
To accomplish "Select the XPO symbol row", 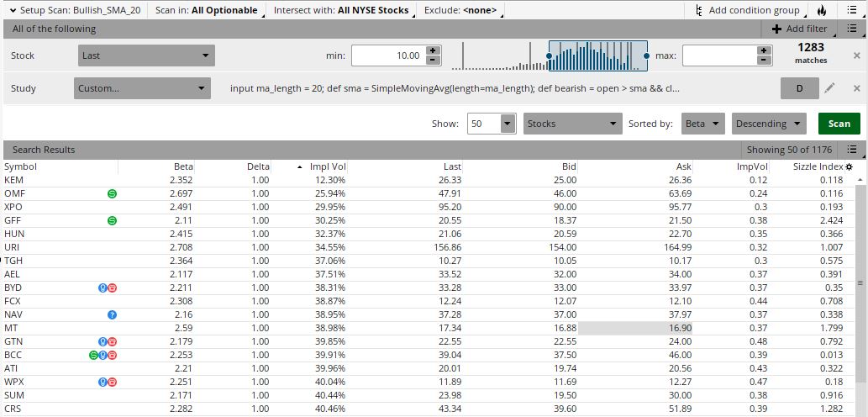I will pyautogui.click(x=429, y=207).
